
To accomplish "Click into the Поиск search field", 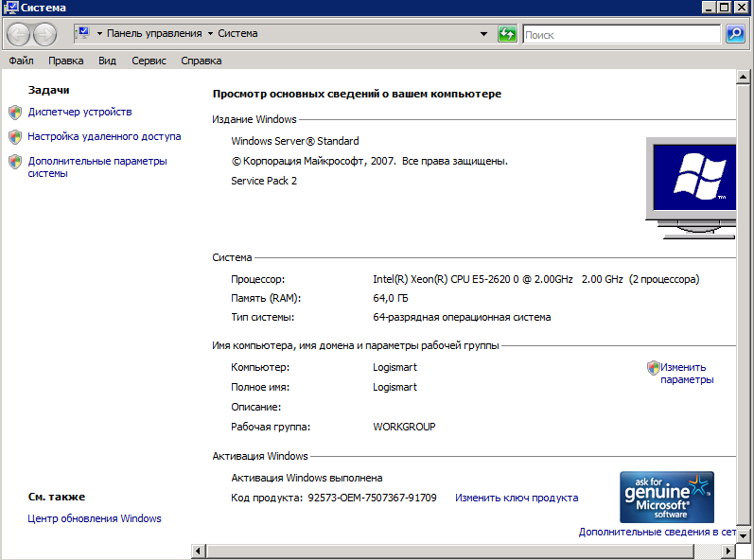I will (622, 35).
